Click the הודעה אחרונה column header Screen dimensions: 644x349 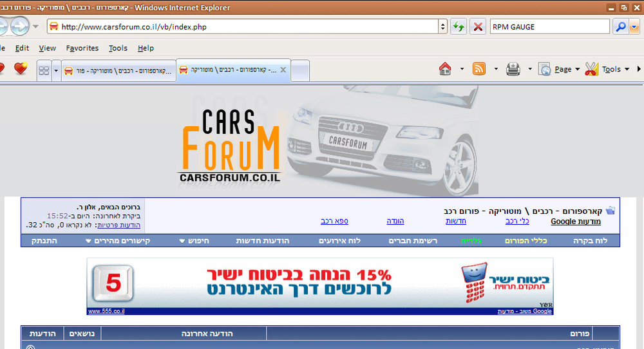point(207,334)
